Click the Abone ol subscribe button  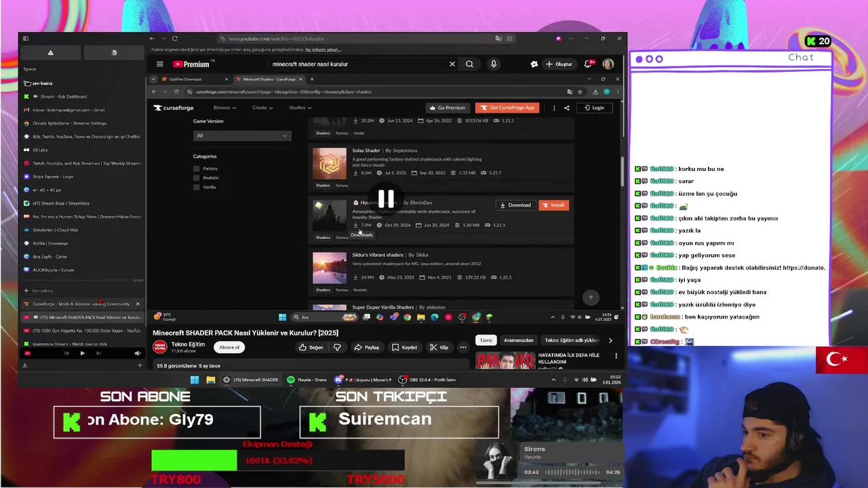[x=229, y=348]
